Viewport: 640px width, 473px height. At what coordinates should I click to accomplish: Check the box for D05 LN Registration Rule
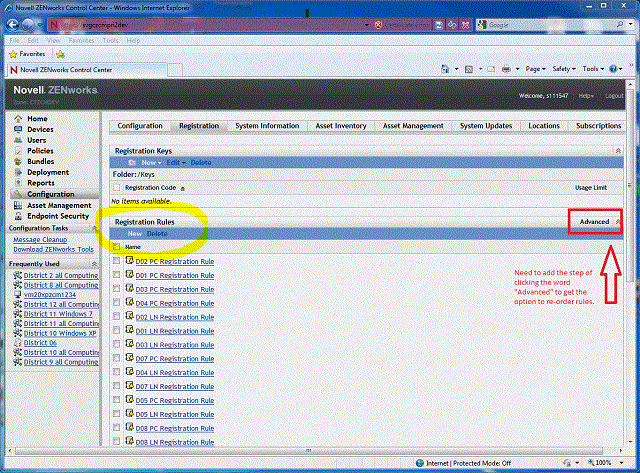(117, 413)
